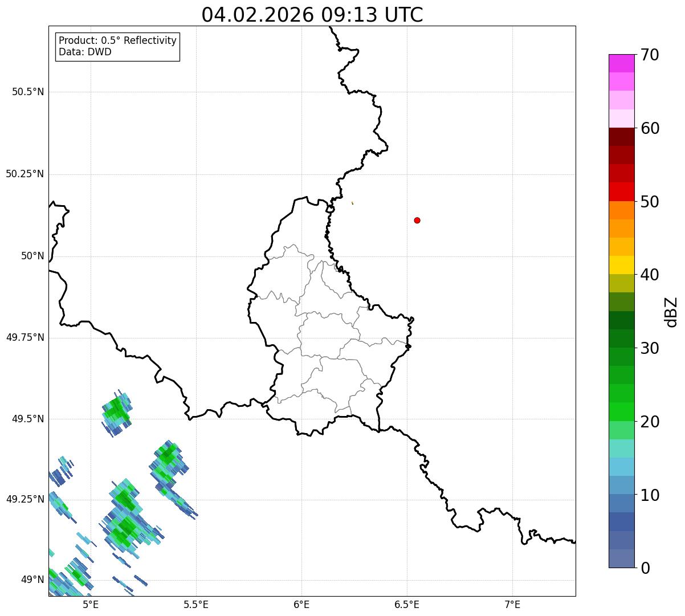The image size is (685, 616).
Task: Click the colorbar tick label 0
Action: click(645, 568)
